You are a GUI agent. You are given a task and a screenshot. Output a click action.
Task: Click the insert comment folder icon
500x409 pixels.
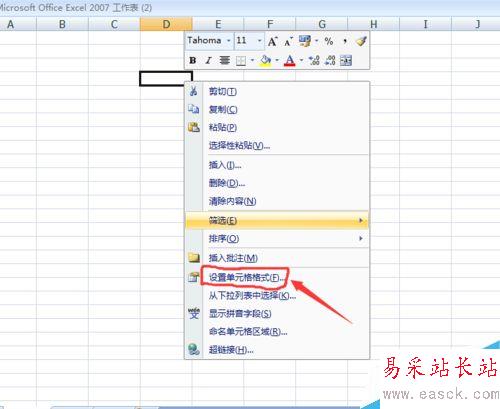click(194, 257)
